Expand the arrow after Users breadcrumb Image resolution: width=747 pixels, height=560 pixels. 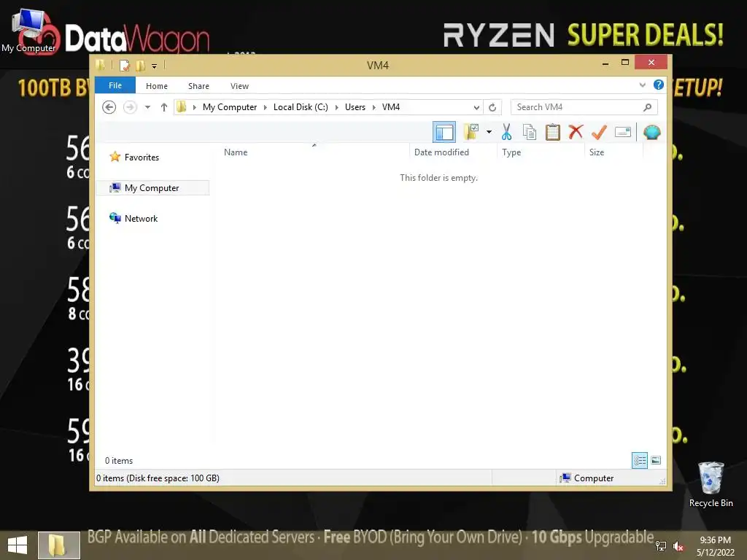pos(374,107)
